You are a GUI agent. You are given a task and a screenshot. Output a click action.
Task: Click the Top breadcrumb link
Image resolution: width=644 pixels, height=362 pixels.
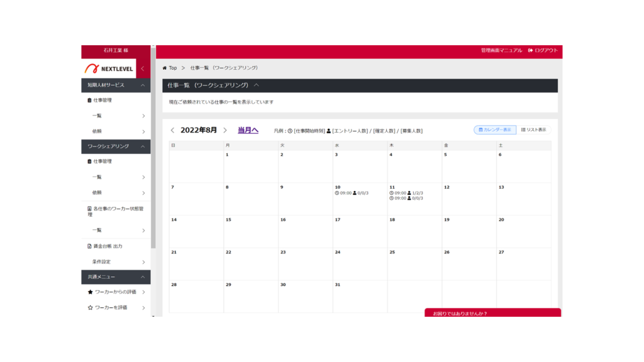tap(173, 68)
